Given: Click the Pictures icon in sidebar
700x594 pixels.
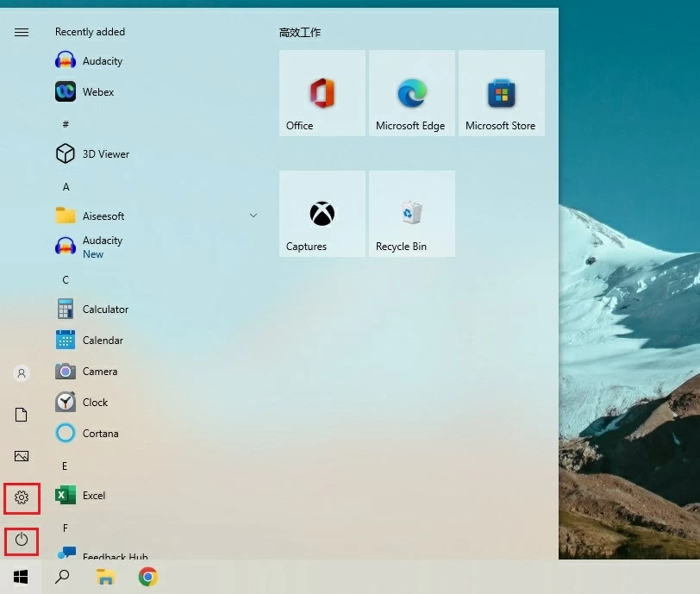Looking at the screenshot, I should pos(22,456).
